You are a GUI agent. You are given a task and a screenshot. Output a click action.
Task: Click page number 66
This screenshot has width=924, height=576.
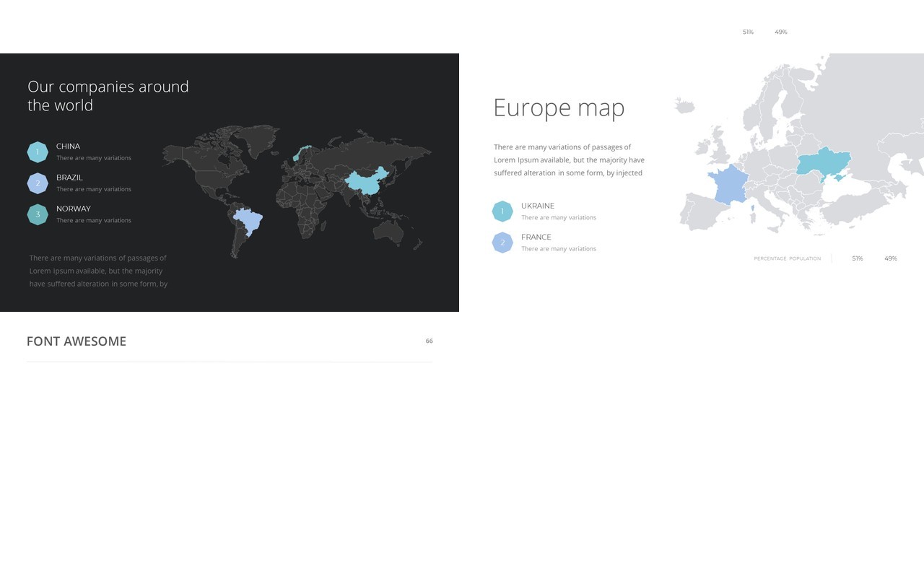pos(430,341)
